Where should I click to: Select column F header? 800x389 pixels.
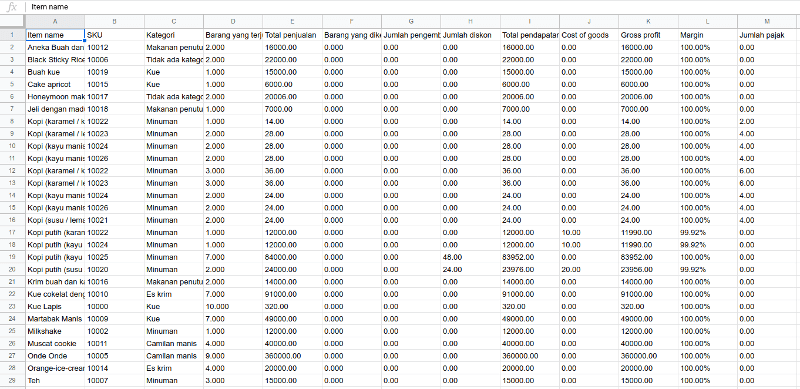[x=352, y=21]
